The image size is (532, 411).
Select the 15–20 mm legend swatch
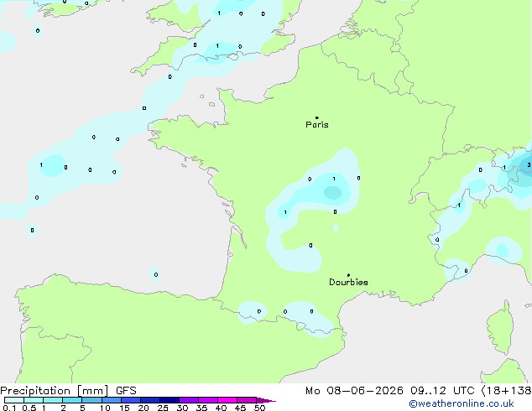pos(130,400)
